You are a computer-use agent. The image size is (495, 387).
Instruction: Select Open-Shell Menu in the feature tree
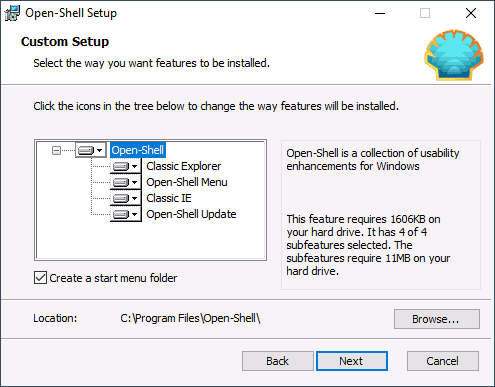(x=187, y=182)
